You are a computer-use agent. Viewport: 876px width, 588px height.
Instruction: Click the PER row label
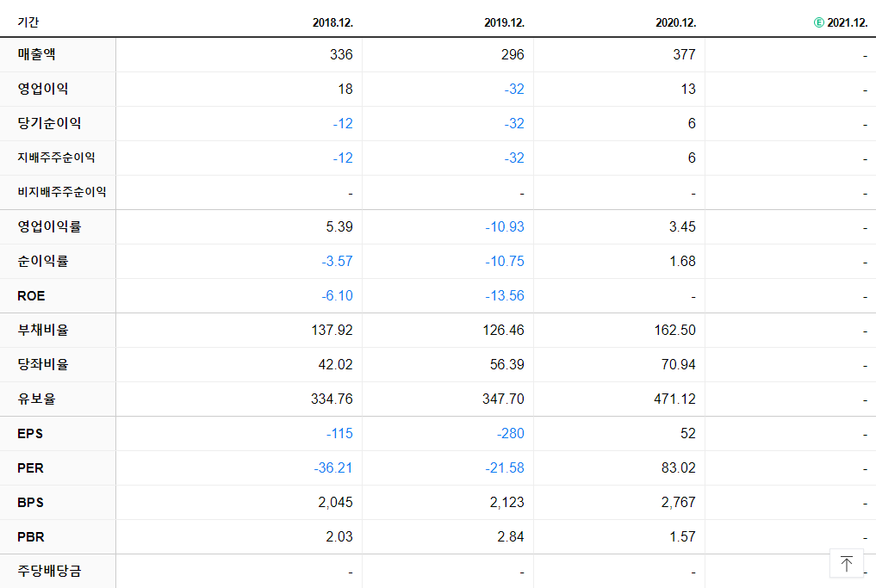(30, 468)
